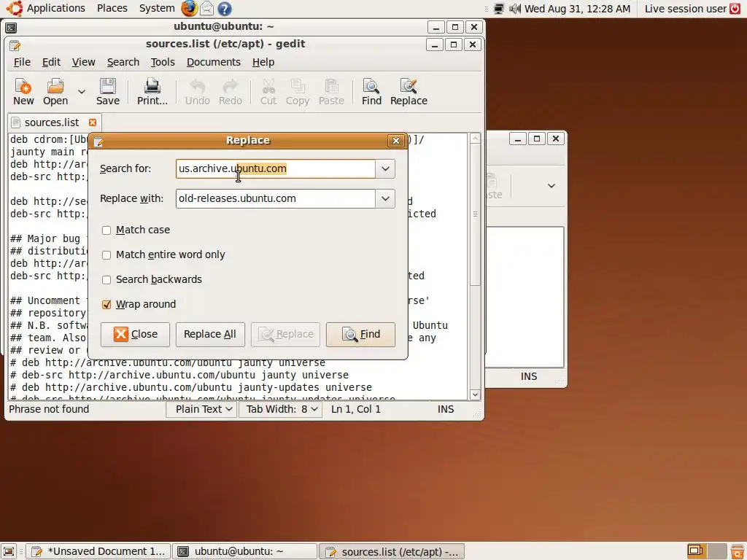Tick the Search backwards checkbox
The height and width of the screenshot is (560, 747).
pyautogui.click(x=107, y=279)
